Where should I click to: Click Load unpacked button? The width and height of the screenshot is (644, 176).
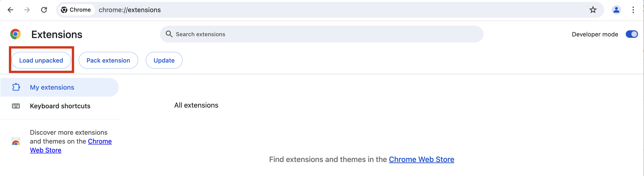(x=41, y=60)
